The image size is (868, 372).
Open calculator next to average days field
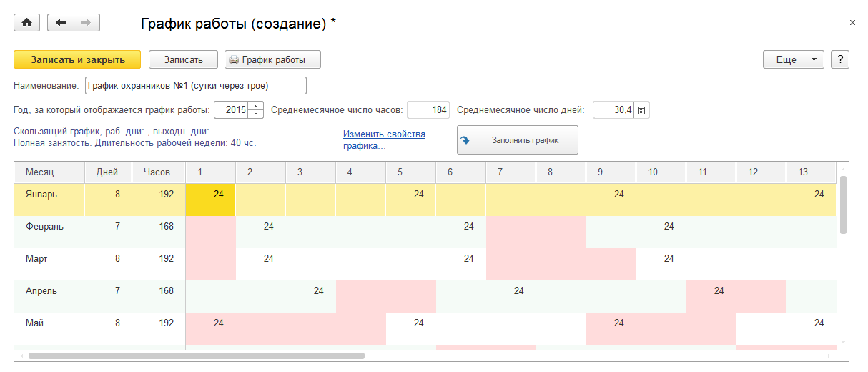[642, 110]
